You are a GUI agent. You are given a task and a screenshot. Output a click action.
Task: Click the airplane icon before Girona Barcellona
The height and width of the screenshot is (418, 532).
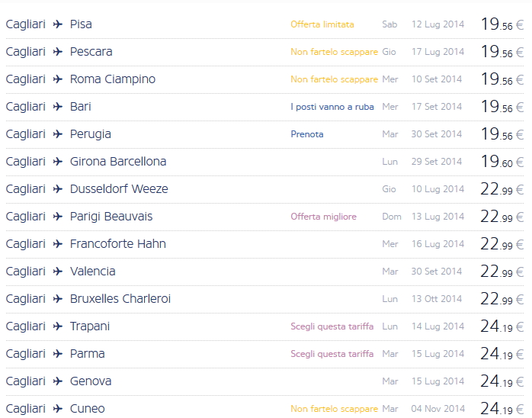click(58, 162)
